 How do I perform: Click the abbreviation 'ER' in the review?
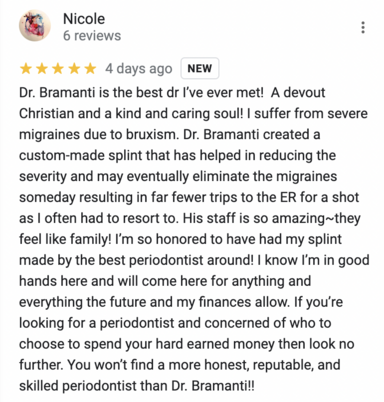(289, 198)
